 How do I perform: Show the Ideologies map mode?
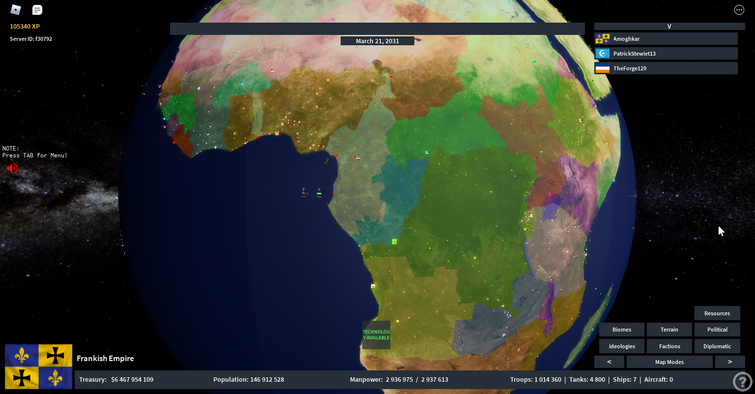[622, 346]
